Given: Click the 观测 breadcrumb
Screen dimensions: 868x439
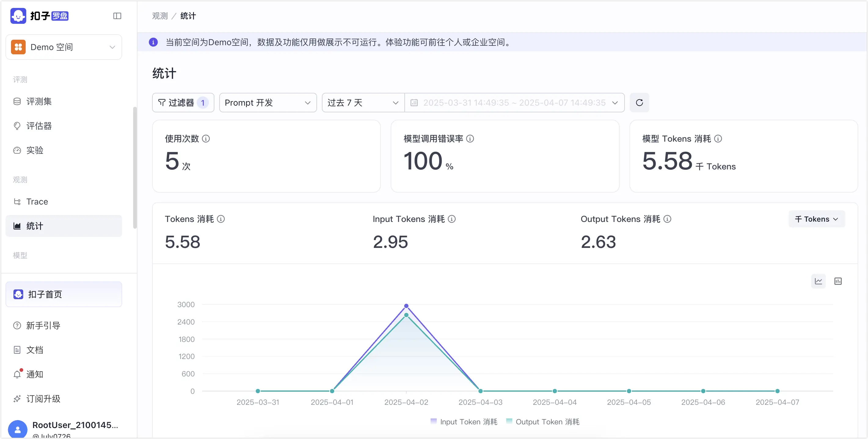Looking at the screenshot, I should point(160,16).
